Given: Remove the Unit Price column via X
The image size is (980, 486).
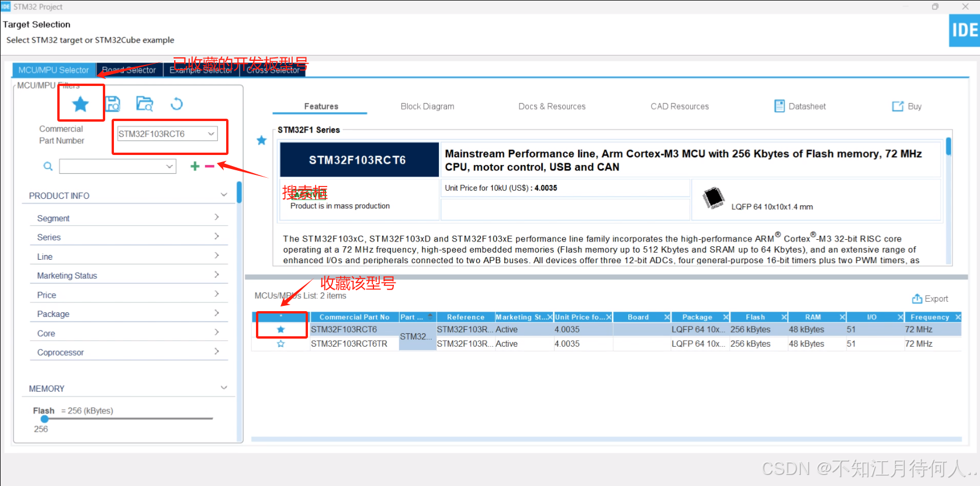Looking at the screenshot, I should point(608,317).
